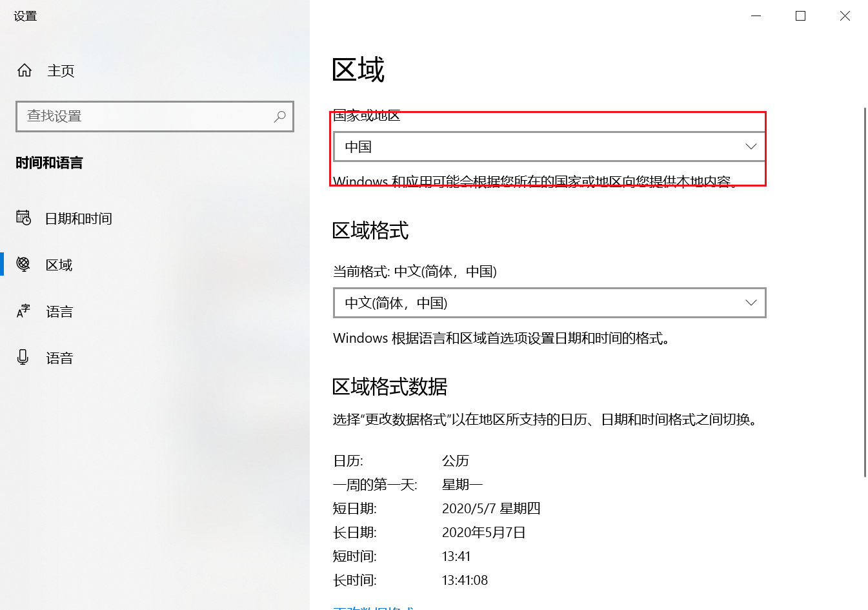Click the 短时间: label
868x610 pixels.
click(355, 556)
